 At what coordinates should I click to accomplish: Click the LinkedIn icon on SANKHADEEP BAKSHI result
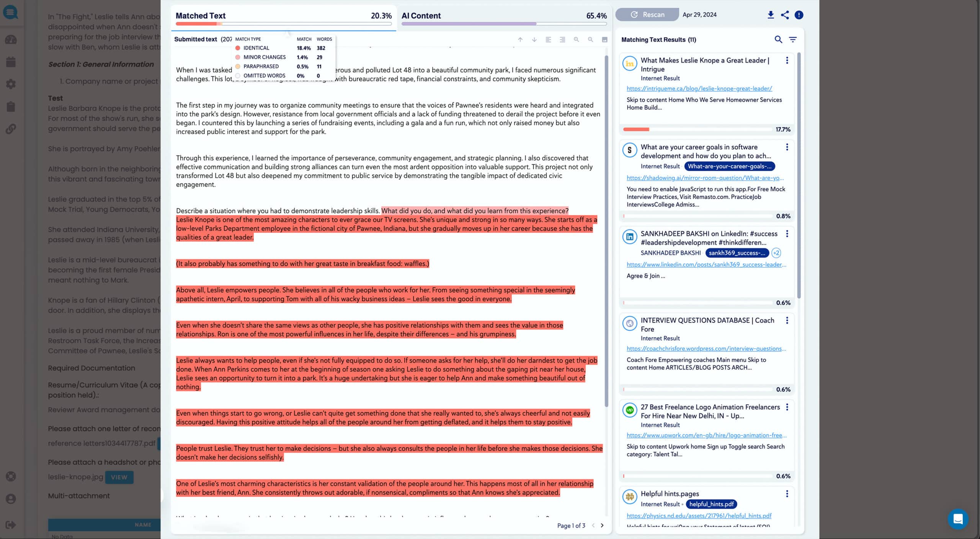coord(630,237)
